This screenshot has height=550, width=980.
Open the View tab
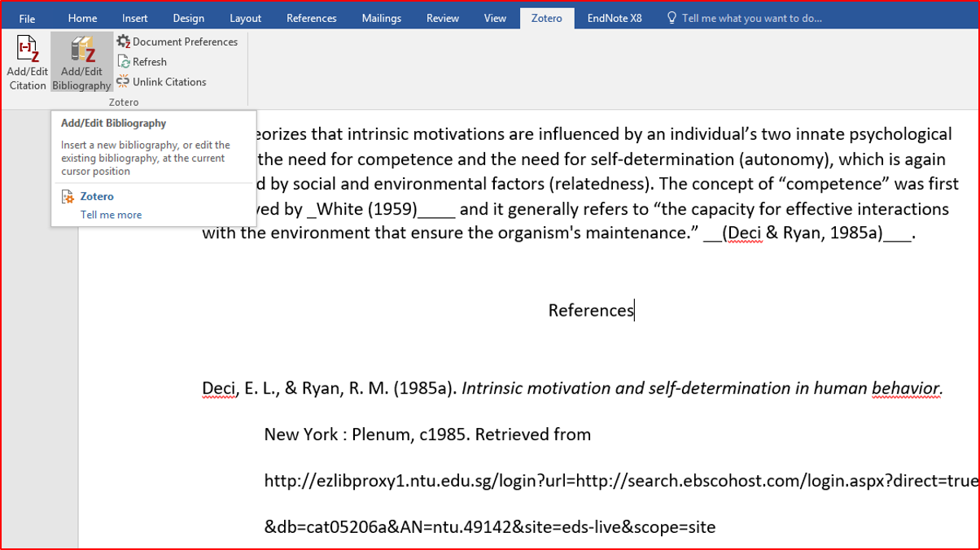[495, 18]
